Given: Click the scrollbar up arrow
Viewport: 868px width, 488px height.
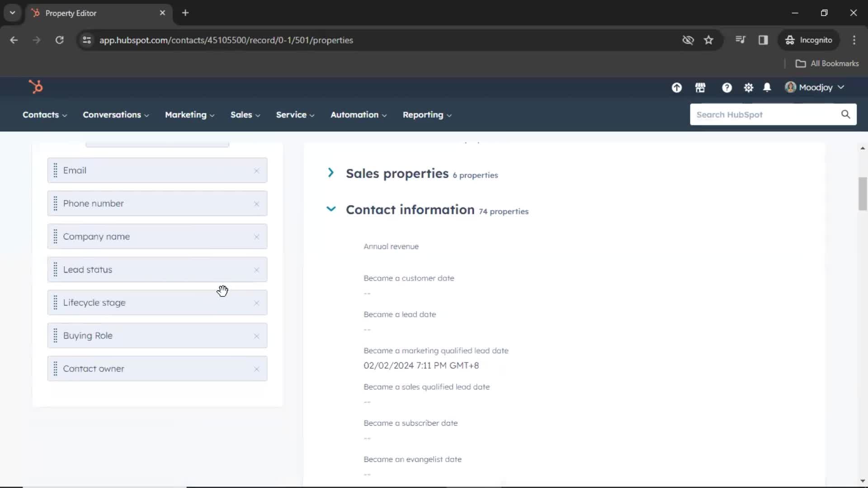Looking at the screenshot, I should click(x=863, y=148).
